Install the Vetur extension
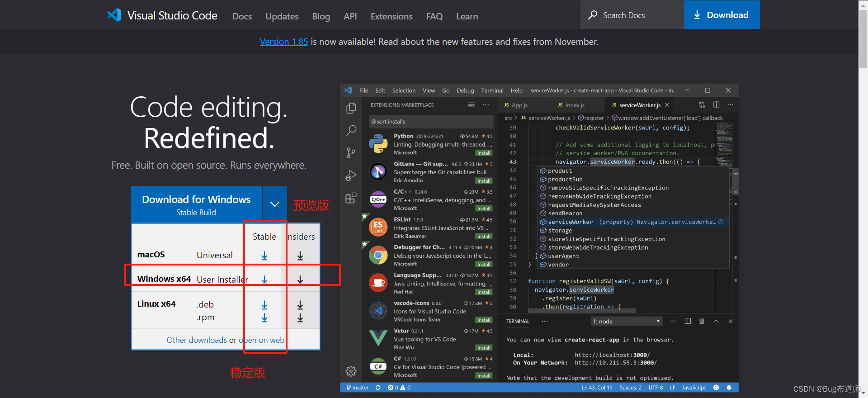868x398 pixels. [484, 348]
